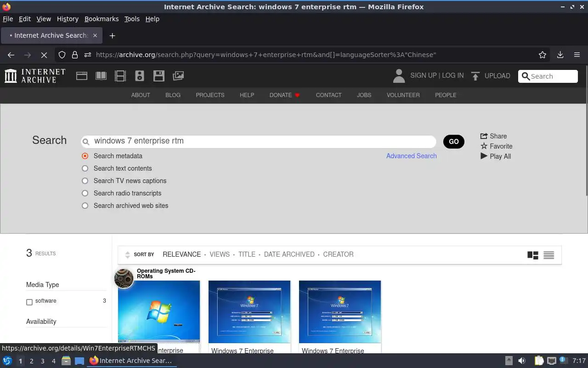Check the software media type filter

tap(29, 302)
